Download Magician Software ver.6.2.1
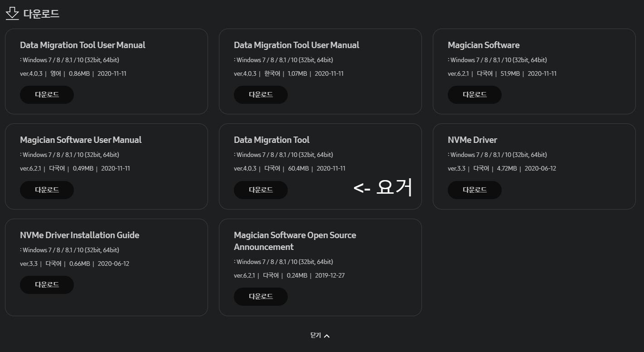This screenshot has height=352, width=644. tap(475, 95)
